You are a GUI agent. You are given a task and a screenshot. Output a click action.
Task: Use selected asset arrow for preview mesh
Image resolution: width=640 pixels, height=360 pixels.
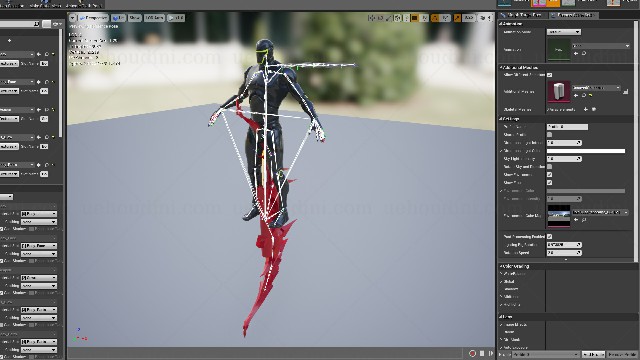576,96
